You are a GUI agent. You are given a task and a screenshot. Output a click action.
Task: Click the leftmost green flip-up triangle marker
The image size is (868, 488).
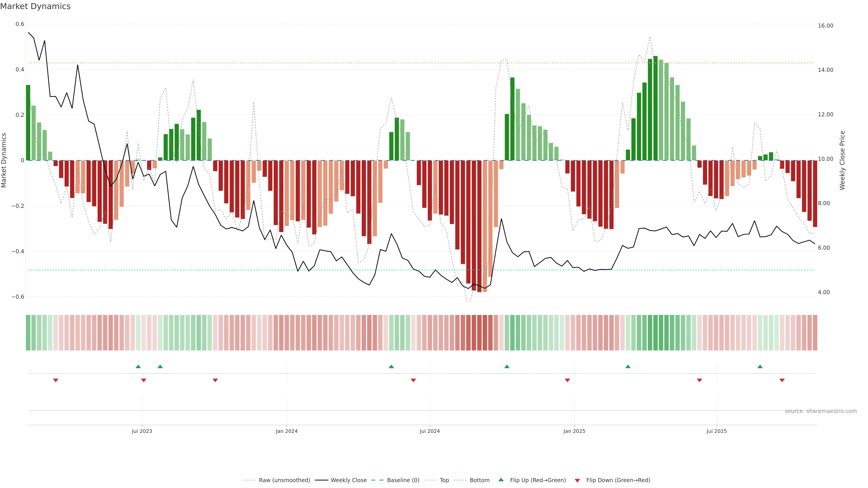(x=138, y=366)
